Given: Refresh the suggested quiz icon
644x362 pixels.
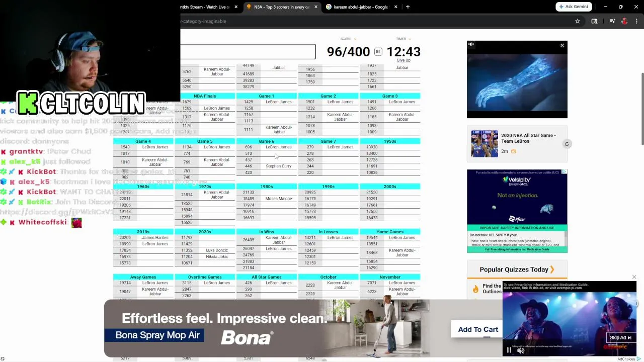Looking at the screenshot, I should [567, 144].
